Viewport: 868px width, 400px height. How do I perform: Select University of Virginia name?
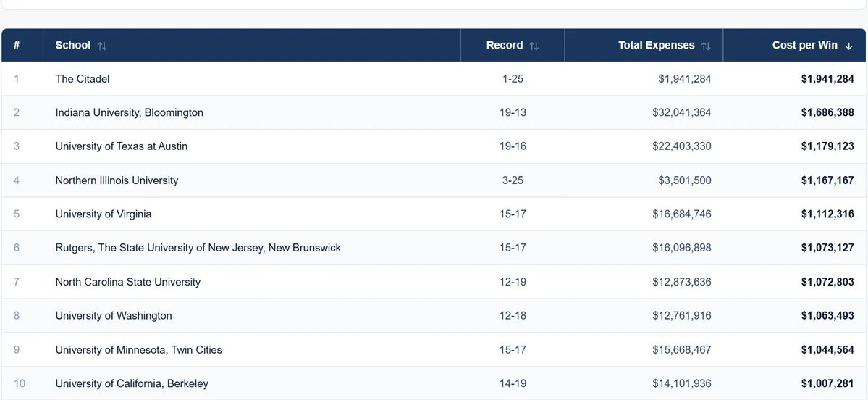tap(103, 214)
